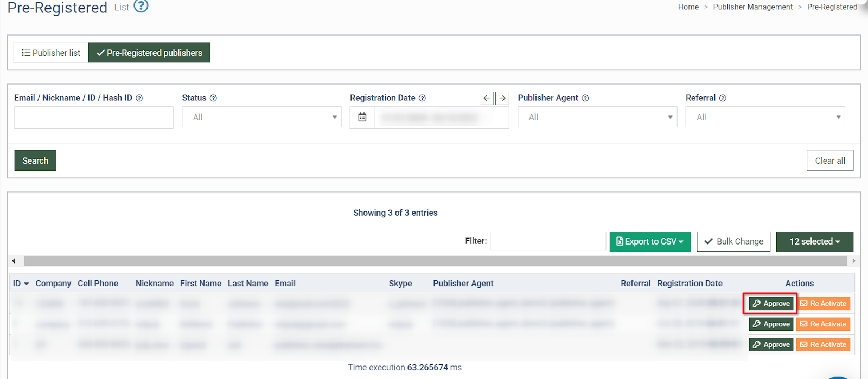The height and width of the screenshot is (379, 868).
Task: Open the Status dropdown
Action: (261, 117)
